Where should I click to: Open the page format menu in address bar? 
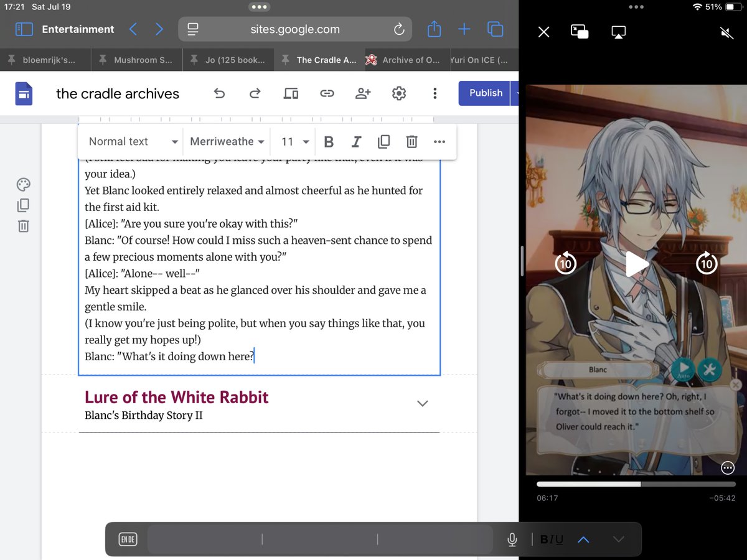click(192, 29)
